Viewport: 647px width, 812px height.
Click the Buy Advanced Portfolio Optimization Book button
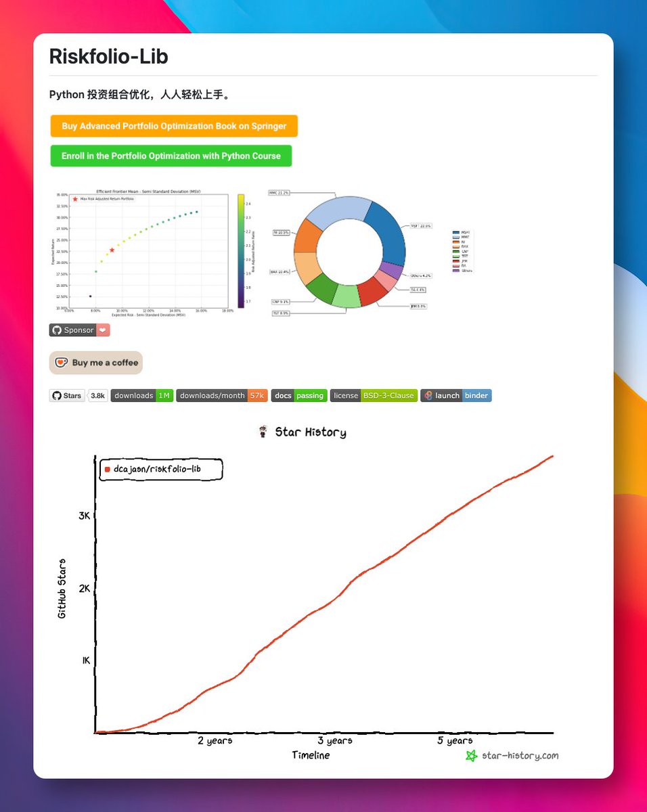pyautogui.click(x=174, y=126)
